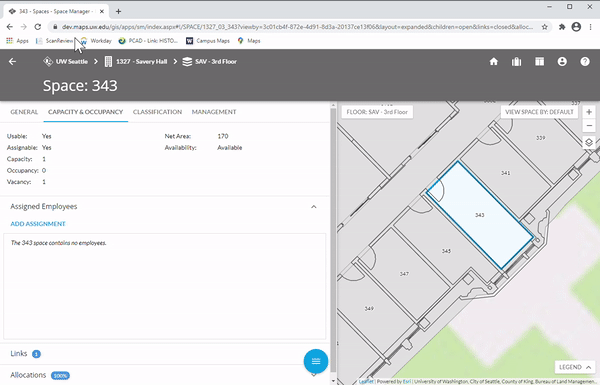Select room 349 on the floor map
The image size is (600, 385).
tap(369, 308)
